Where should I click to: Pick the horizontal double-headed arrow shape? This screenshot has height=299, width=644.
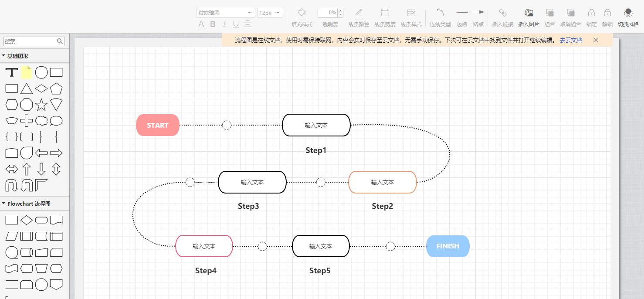coord(12,169)
